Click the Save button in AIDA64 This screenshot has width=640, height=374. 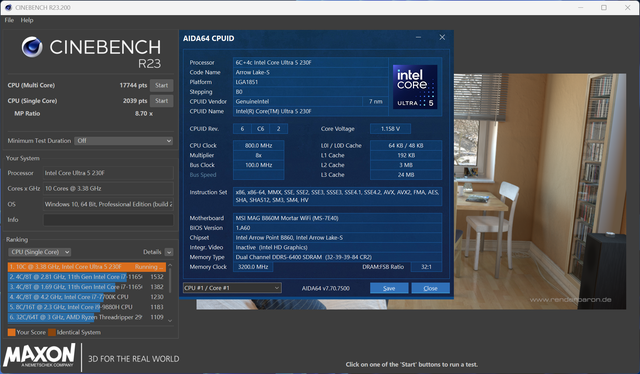pos(389,288)
